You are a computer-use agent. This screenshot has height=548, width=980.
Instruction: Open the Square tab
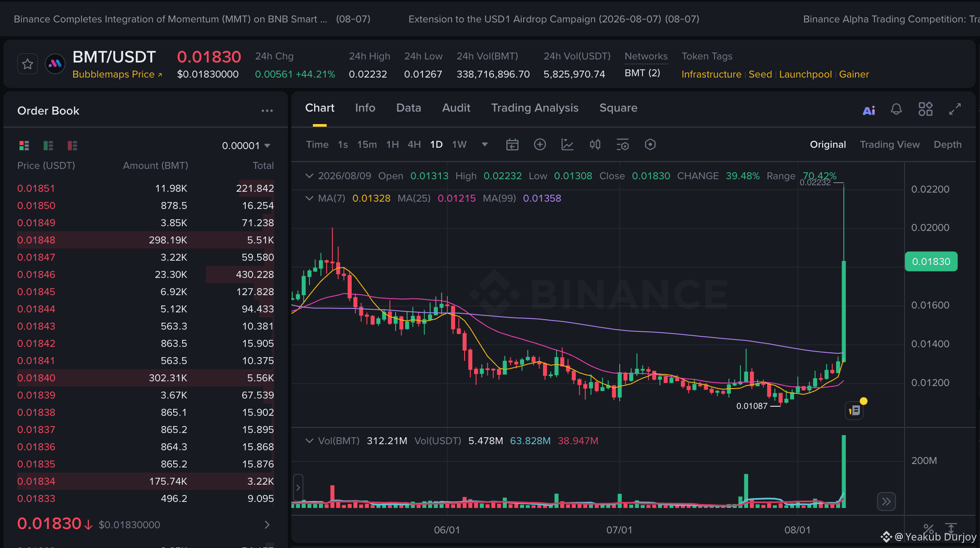coord(618,108)
